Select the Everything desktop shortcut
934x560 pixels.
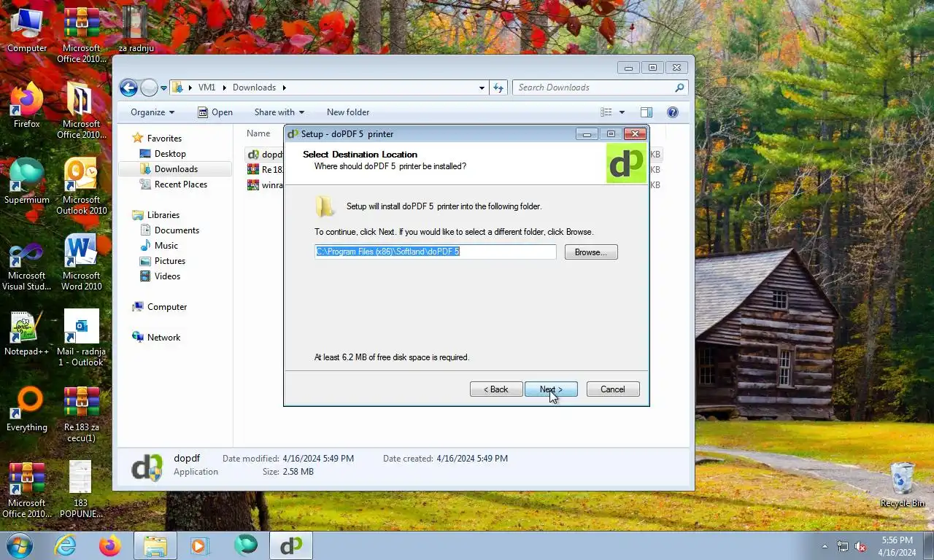tap(27, 409)
